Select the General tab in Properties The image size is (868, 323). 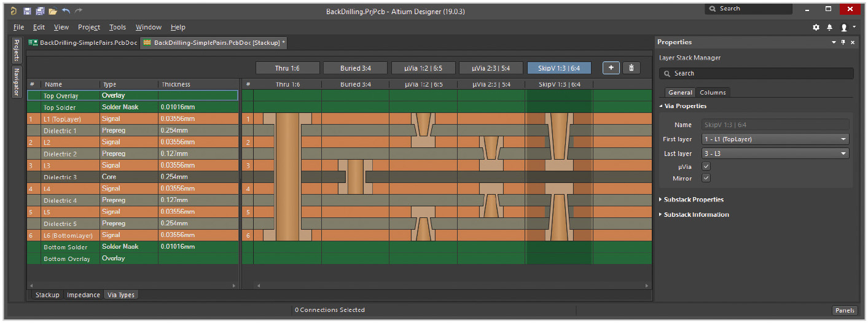680,92
